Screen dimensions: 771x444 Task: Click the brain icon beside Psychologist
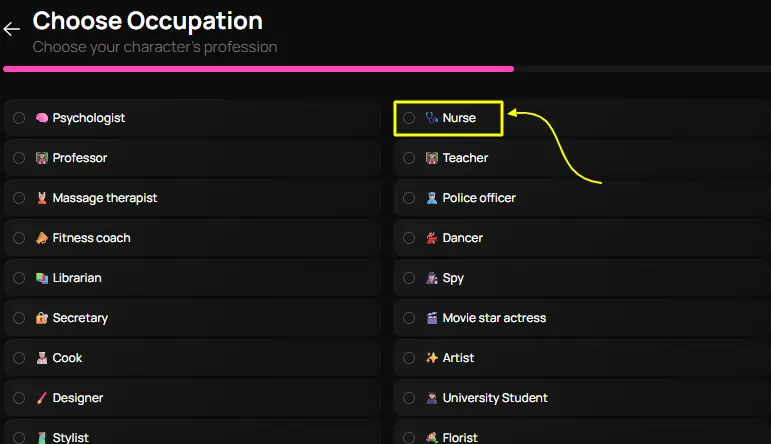pyautogui.click(x=42, y=118)
